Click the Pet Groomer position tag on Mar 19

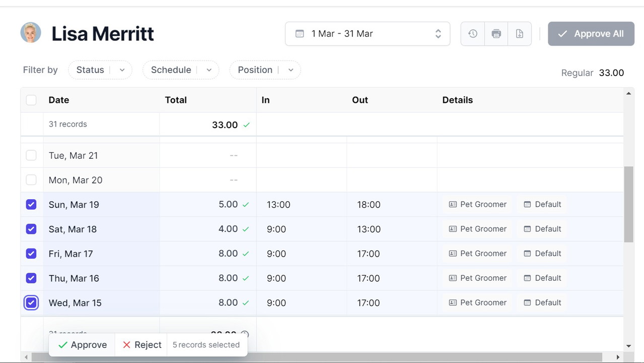477,204
